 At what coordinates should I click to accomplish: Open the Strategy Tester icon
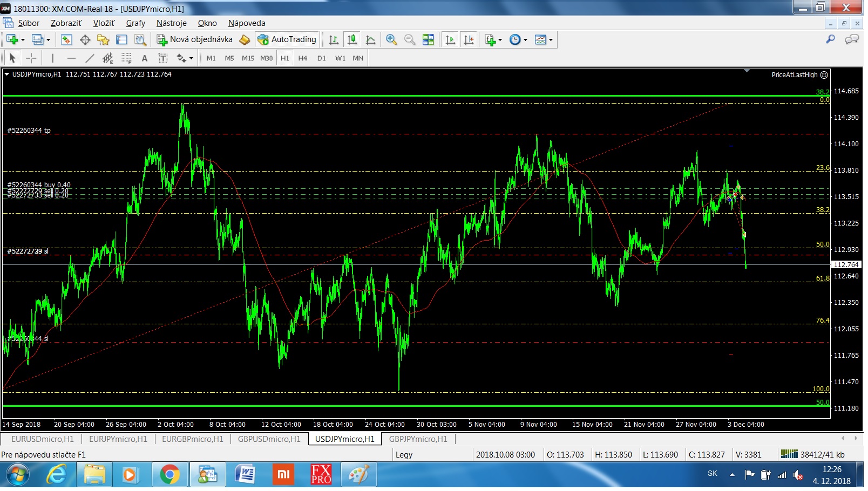click(140, 39)
